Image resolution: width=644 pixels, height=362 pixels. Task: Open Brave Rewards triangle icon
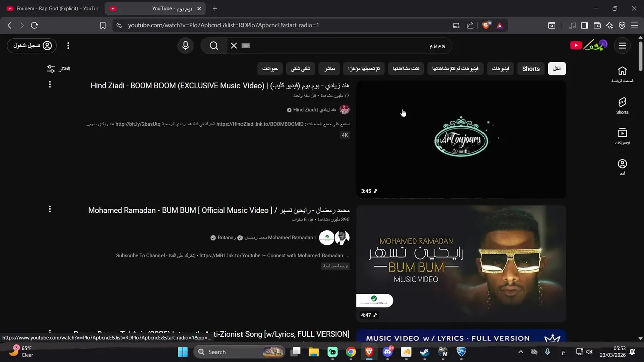pos(500,25)
